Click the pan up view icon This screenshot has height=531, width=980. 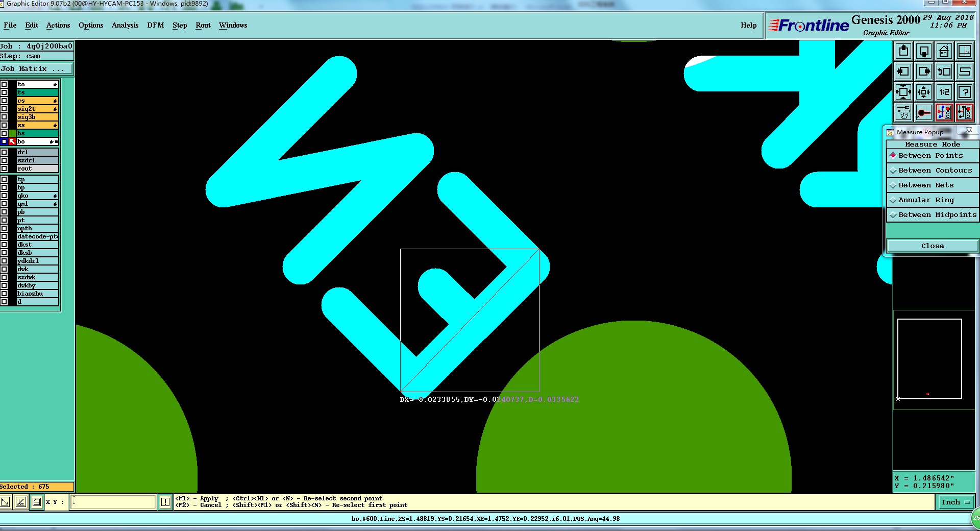[x=903, y=51]
